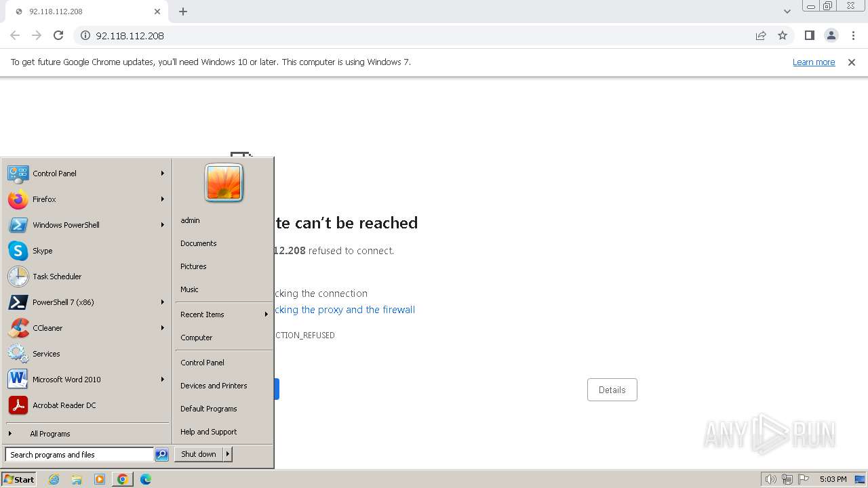Open the Chrome profile avatar

pos(831,35)
